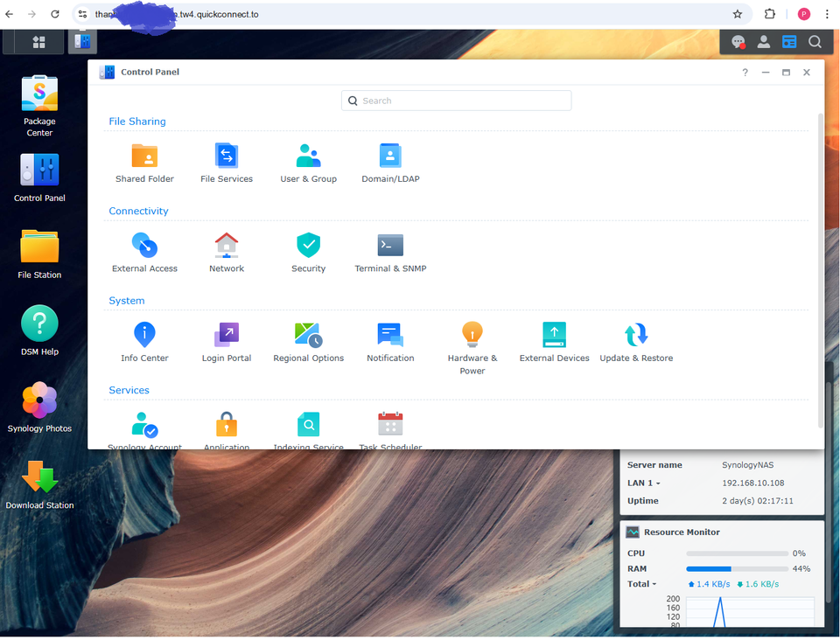
Task: Open the DSM main menu grid
Action: tap(38, 42)
